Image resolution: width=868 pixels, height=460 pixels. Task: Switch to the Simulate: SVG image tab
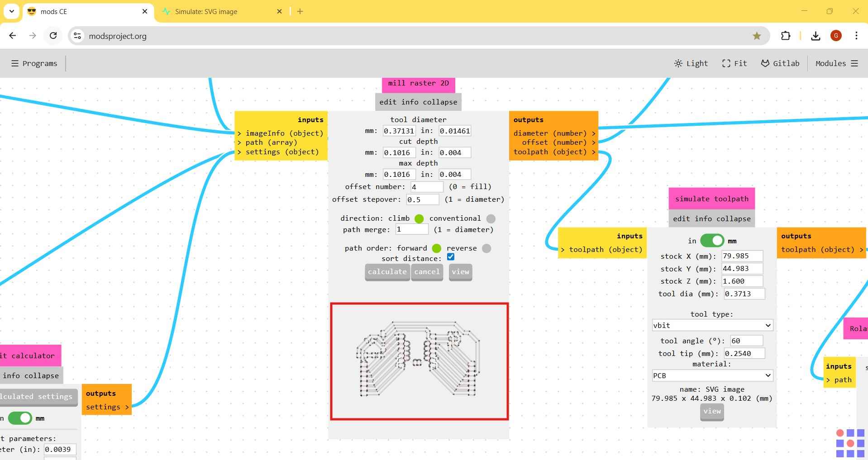coord(222,11)
